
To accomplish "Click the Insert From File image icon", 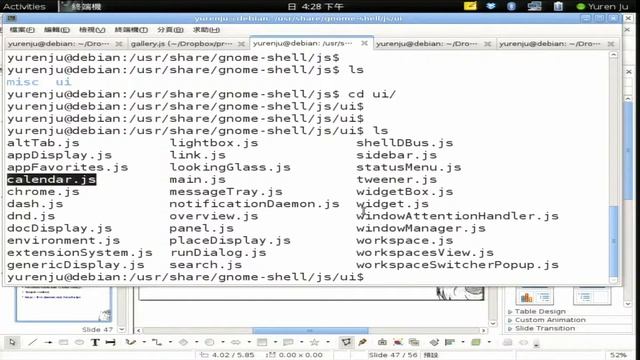I will (398, 342).
